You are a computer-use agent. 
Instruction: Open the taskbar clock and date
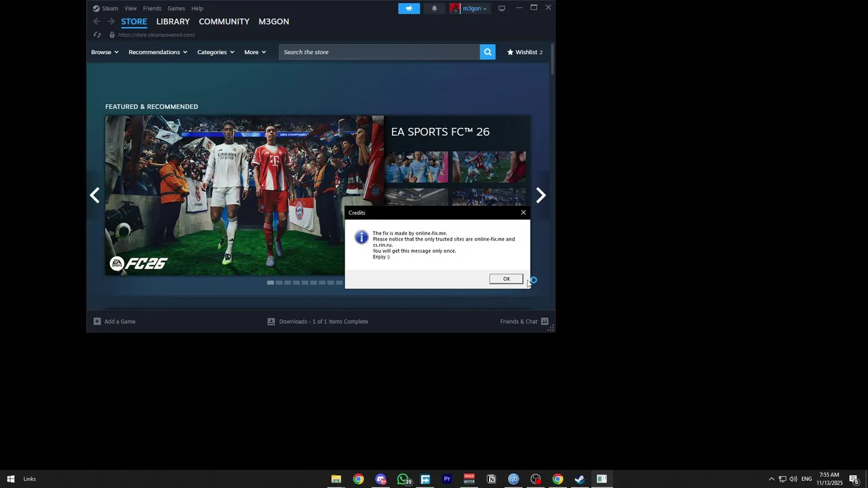click(829, 479)
